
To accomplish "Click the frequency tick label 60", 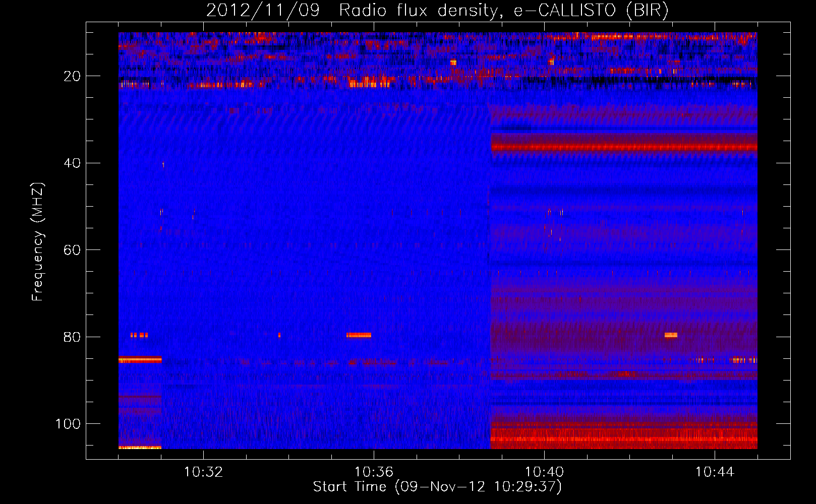I will (72, 250).
